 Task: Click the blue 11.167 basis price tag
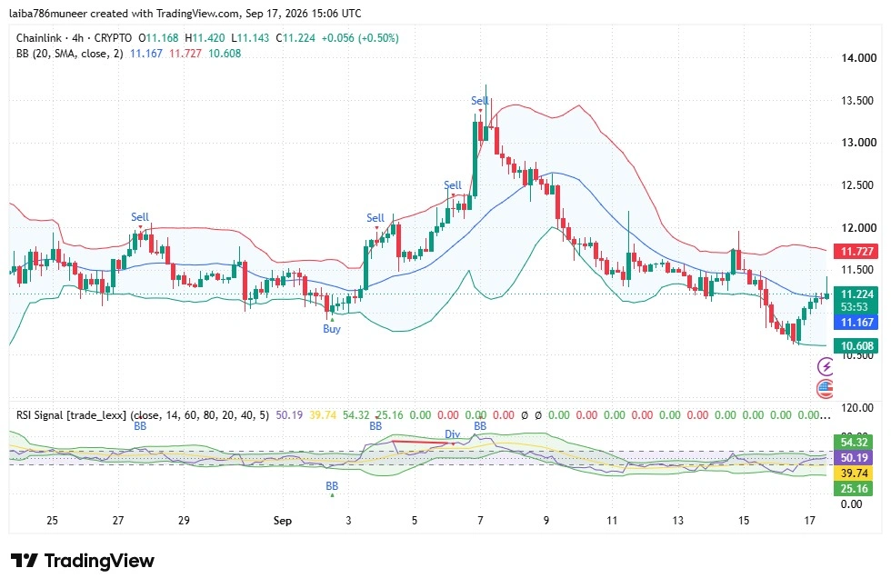pos(856,322)
